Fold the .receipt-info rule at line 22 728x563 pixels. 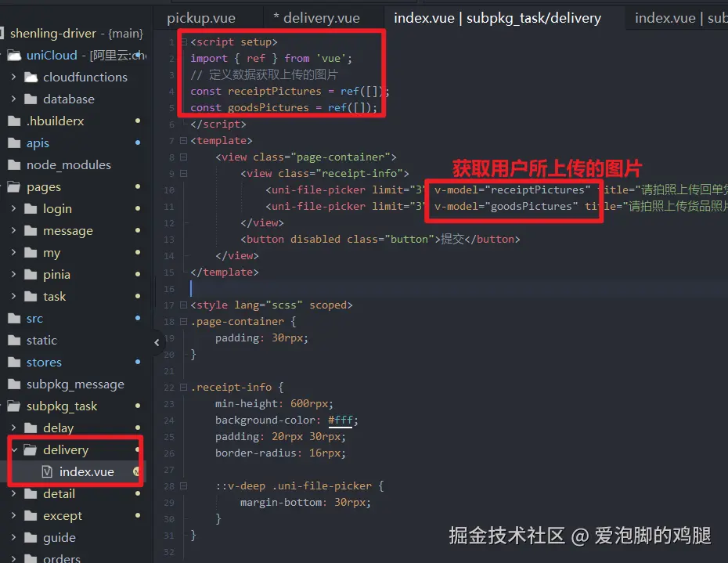(x=183, y=387)
